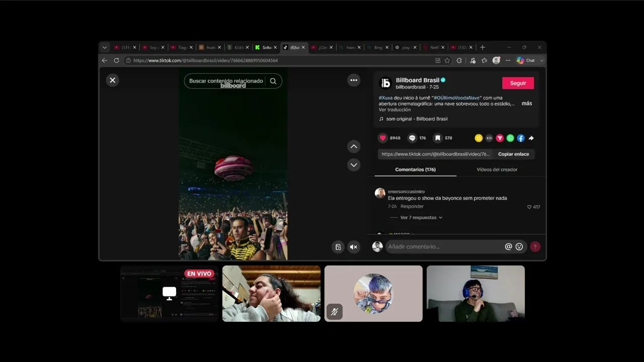
Task: Click the red send to friends icon
Action: pyautogui.click(x=500, y=138)
